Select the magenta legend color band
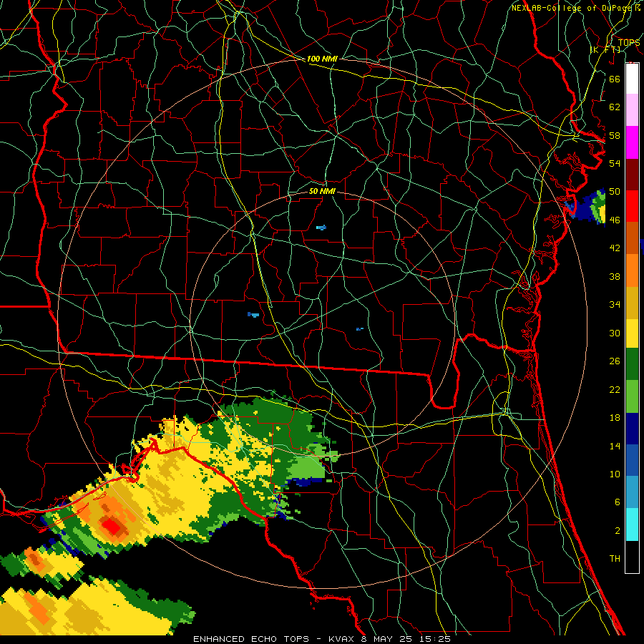 pos(632,142)
